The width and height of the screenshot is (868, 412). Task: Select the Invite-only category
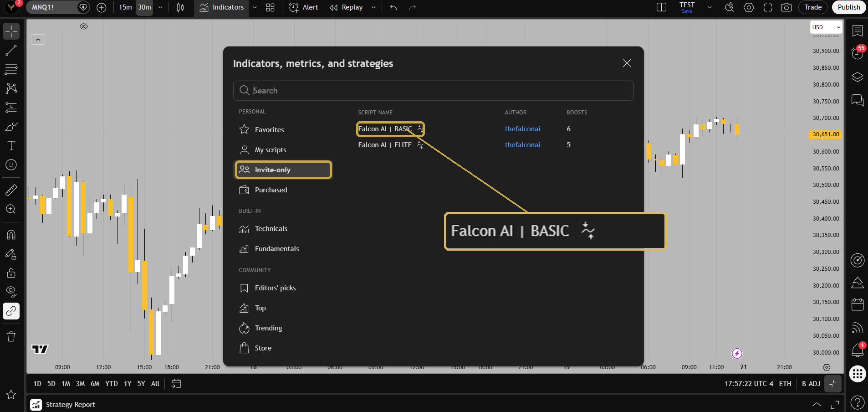283,170
